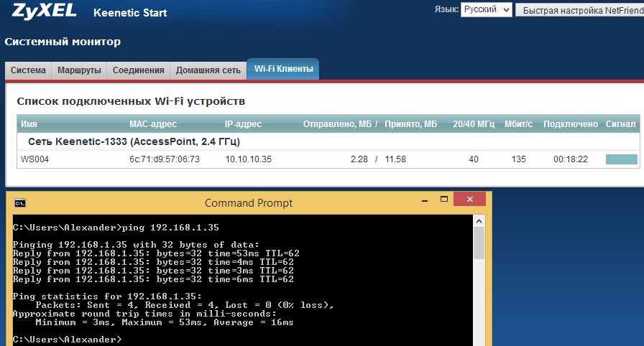Screen dimensions: 644x346
Task: Click the Быстрая настройка NetFriend button
Action: tap(580, 11)
